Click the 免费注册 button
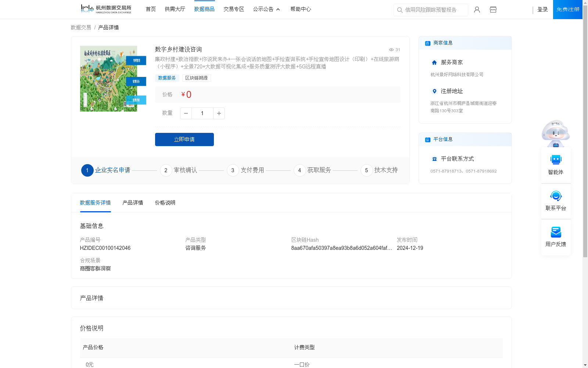The width and height of the screenshot is (588, 368). (568, 10)
